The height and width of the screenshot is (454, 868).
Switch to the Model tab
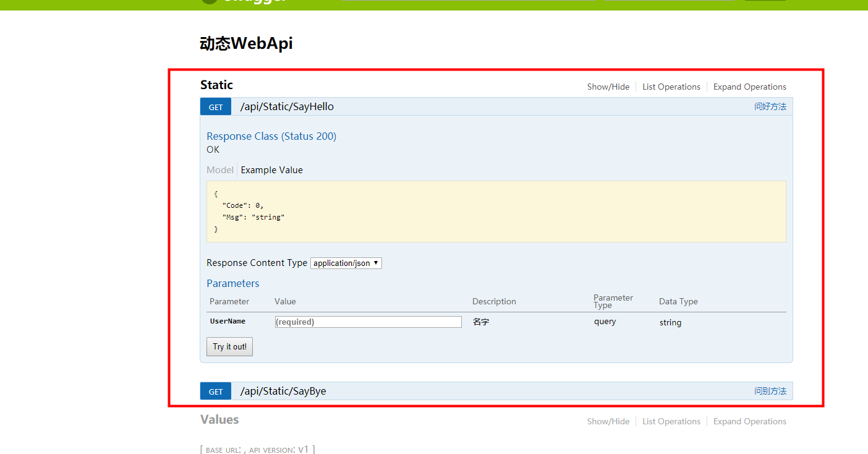pos(220,169)
